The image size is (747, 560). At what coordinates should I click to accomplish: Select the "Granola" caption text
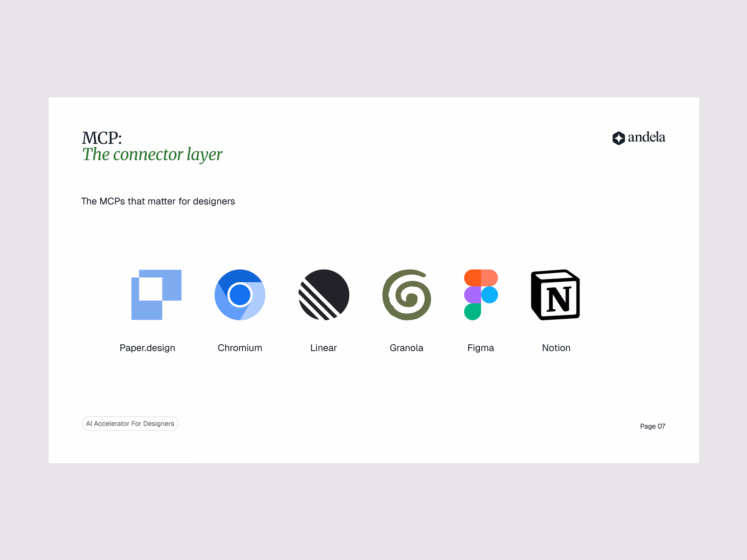click(406, 348)
